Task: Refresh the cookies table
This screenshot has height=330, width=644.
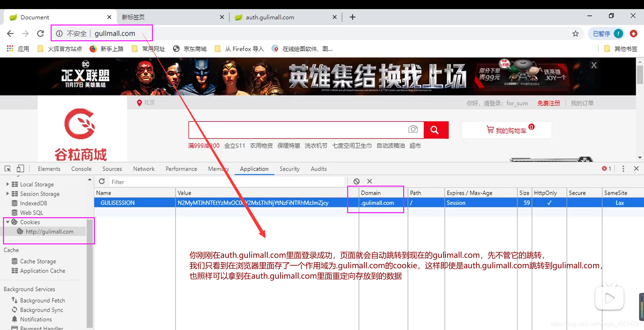Action: click(x=102, y=182)
